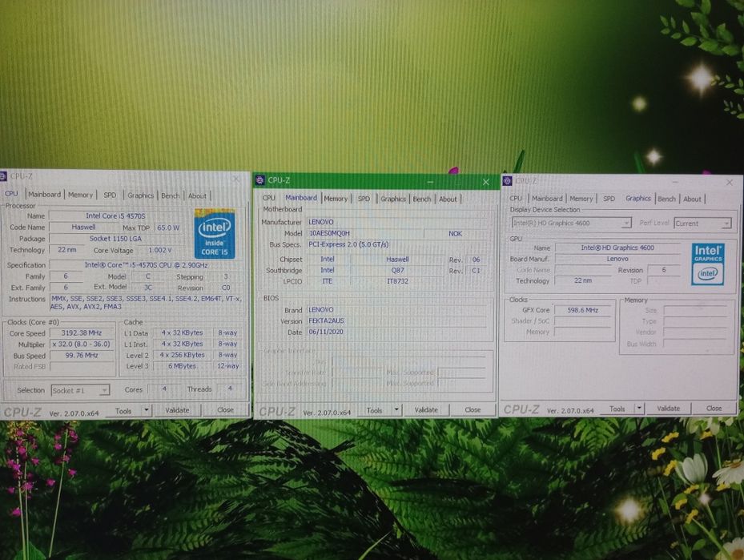The height and width of the screenshot is (560, 744).
Task: Click Level 3 cache value 6 MBytes
Action: 183,366
